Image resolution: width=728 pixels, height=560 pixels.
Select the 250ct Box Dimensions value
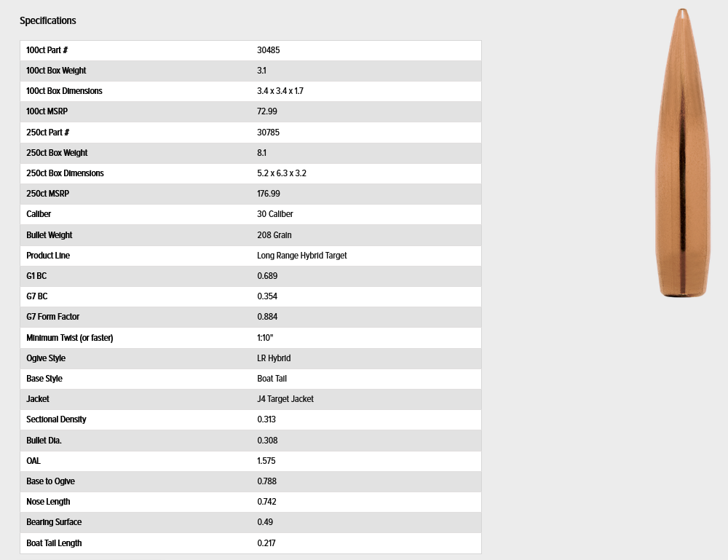tap(281, 173)
